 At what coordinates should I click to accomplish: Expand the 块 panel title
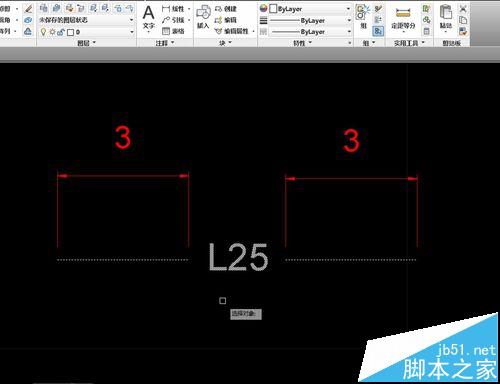tap(225, 43)
